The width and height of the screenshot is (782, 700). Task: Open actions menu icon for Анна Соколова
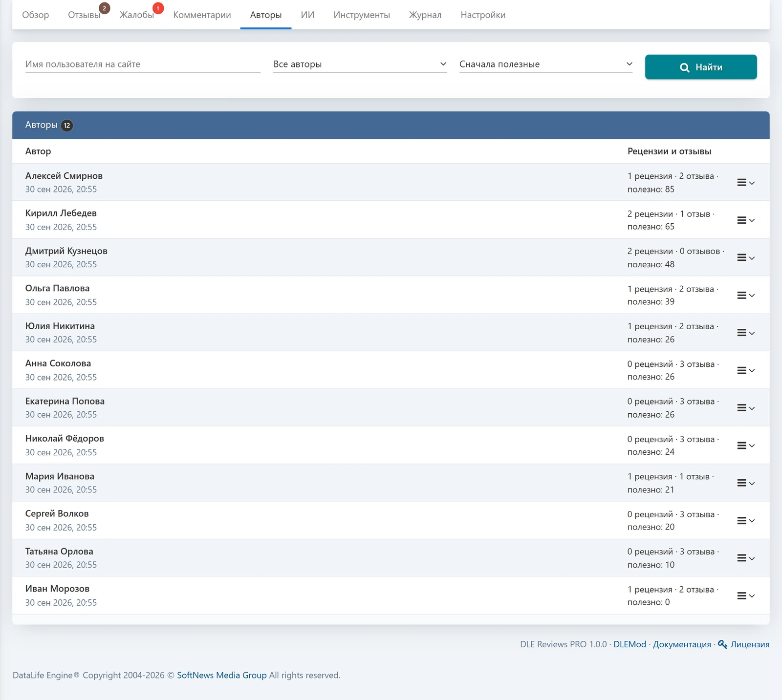[746, 371]
